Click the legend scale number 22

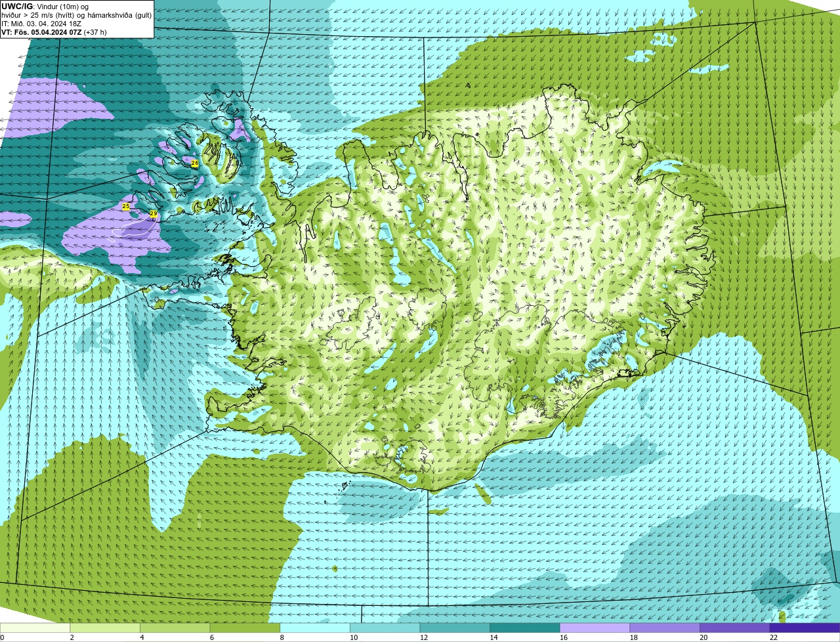click(x=774, y=637)
